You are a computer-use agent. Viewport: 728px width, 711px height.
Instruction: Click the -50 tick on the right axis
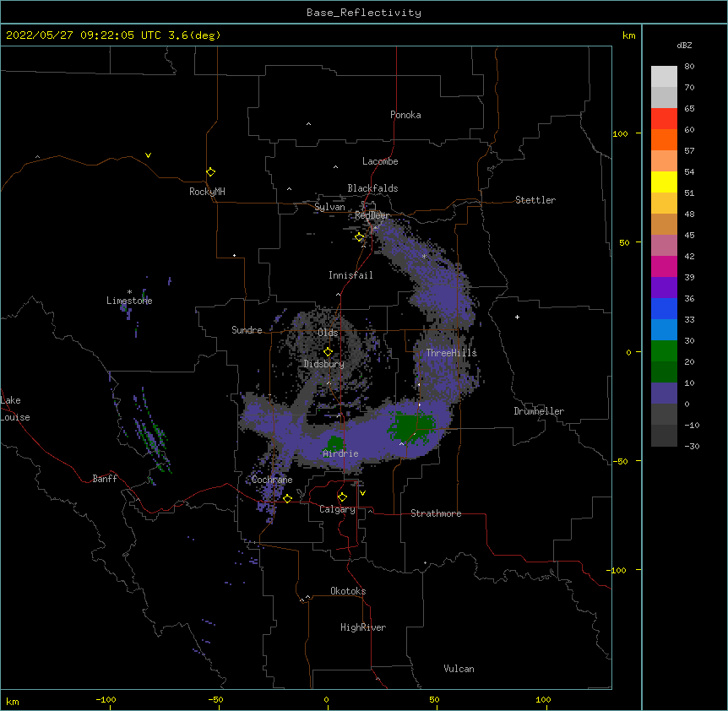tap(620, 461)
